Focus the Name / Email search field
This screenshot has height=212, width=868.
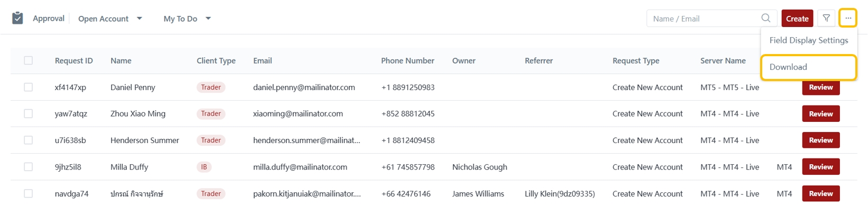pos(703,19)
